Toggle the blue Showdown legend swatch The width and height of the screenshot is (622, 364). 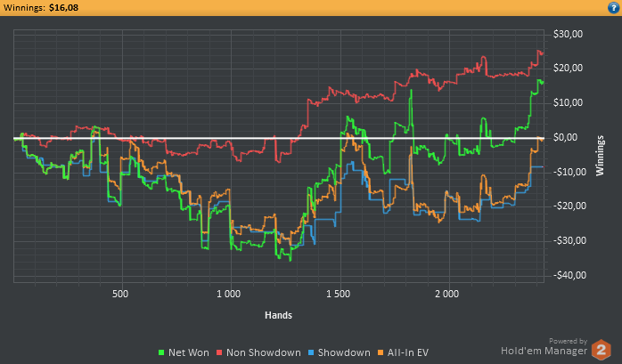coord(311,352)
